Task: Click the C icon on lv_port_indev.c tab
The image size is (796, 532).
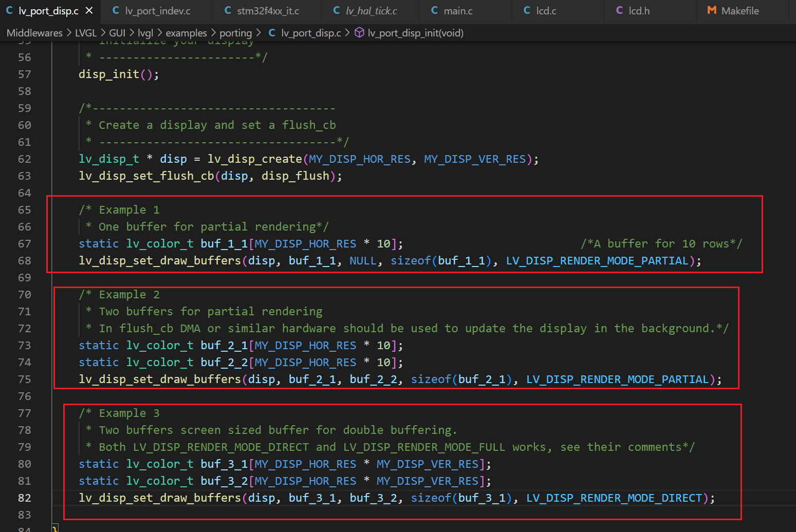Action: [116, 10]
